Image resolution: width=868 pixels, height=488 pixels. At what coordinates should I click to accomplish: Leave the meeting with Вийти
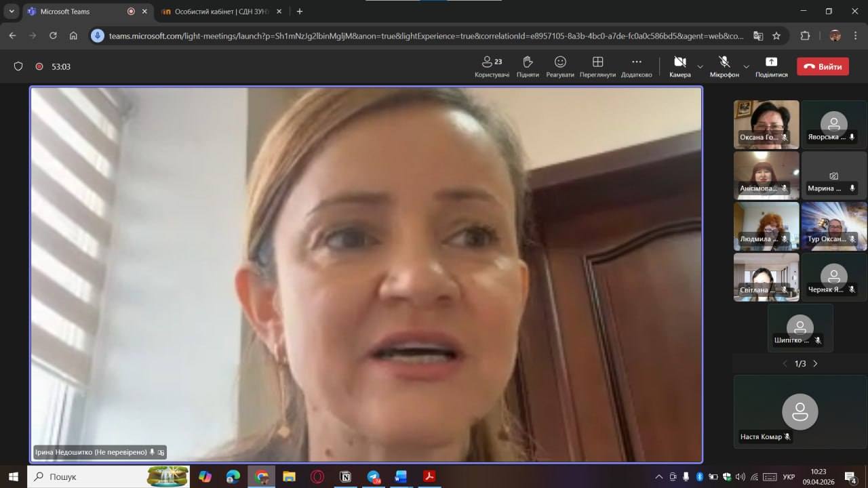[x=823, y=66]
